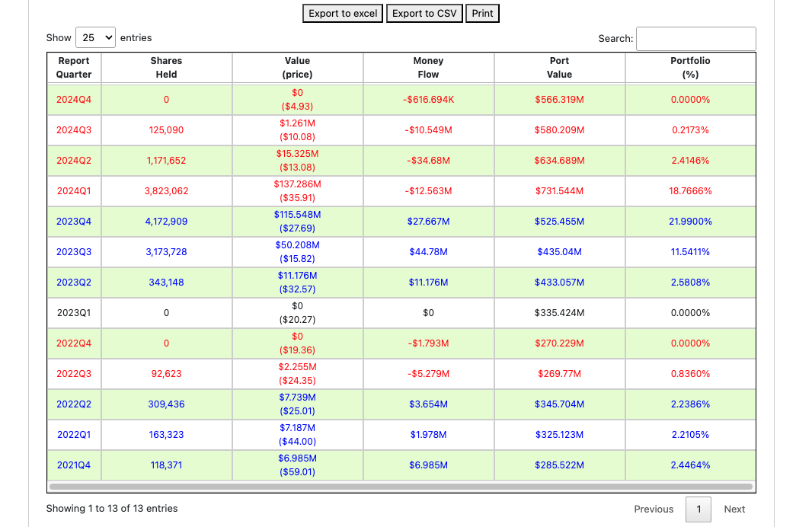This screenshot has width=812, height=527.
Task: Click the Export to CSV button
Action: tap(424, 14)
